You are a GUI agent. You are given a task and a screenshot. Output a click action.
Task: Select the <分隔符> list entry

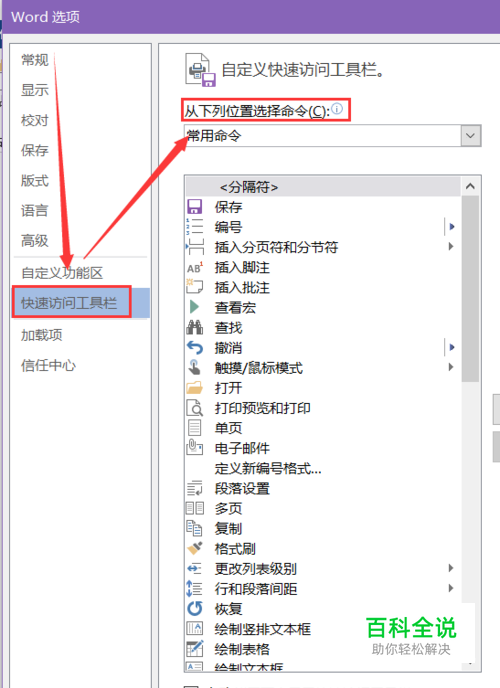click(323, 187)
